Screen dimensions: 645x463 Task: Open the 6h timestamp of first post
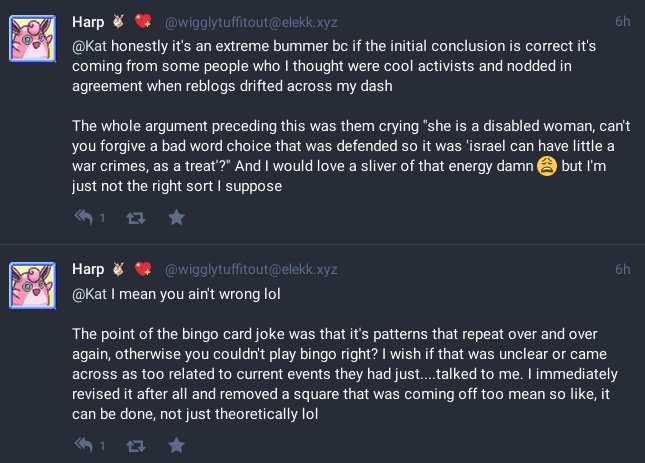pos(622,21)
